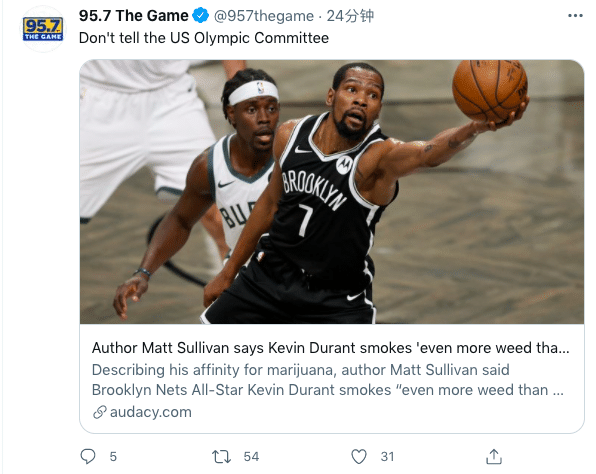Open the Author Matt Sullivan article headline
The image size is (596, 474).
tap(331, 348)
